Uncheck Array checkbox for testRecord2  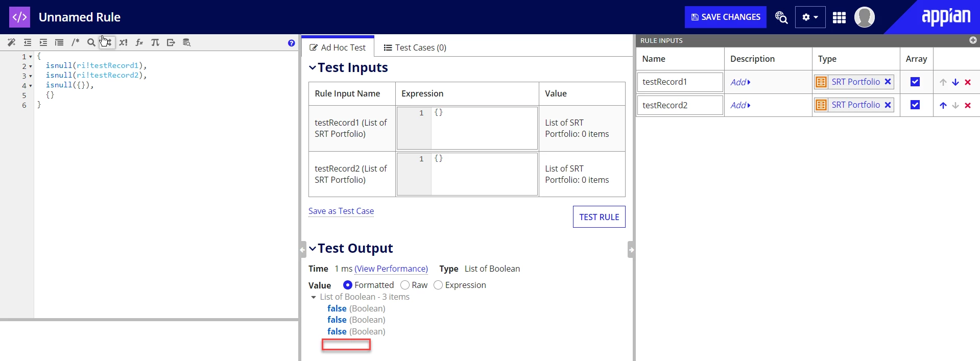[915, 105]
